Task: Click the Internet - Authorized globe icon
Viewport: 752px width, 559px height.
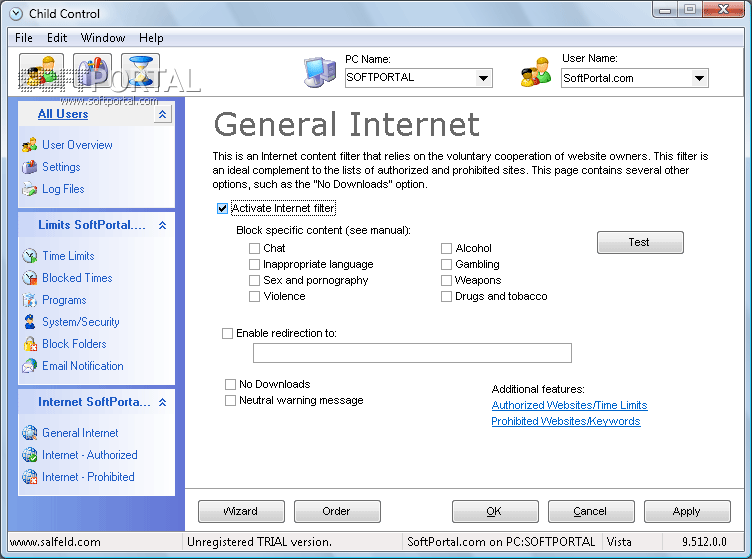Action: coord(29,454)
